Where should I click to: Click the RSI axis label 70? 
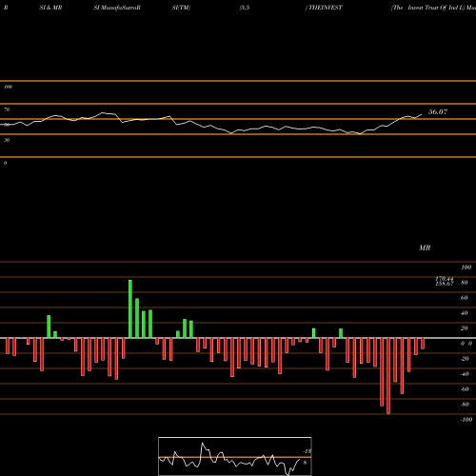7,109
